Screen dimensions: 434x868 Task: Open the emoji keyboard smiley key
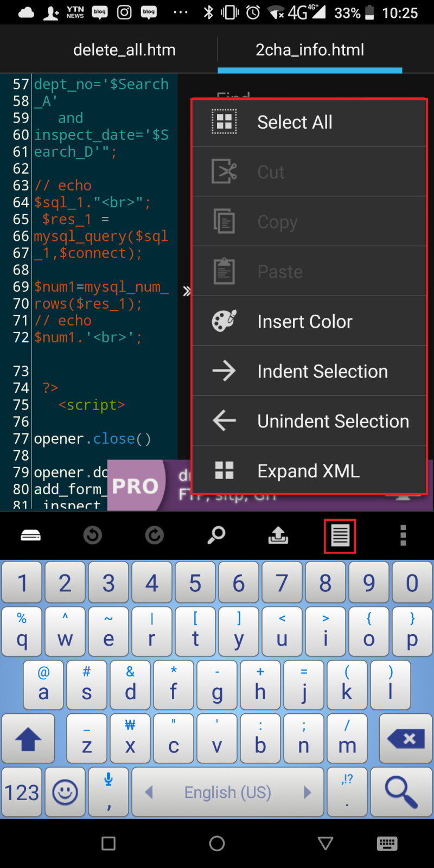pyautogui.click(x=65, y=792)
